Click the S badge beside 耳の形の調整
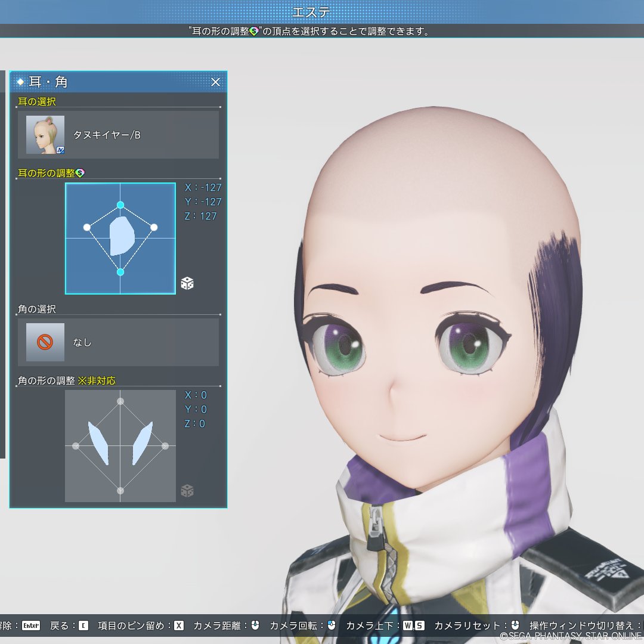Screen dimensions: 644x644 coord(80,174)
